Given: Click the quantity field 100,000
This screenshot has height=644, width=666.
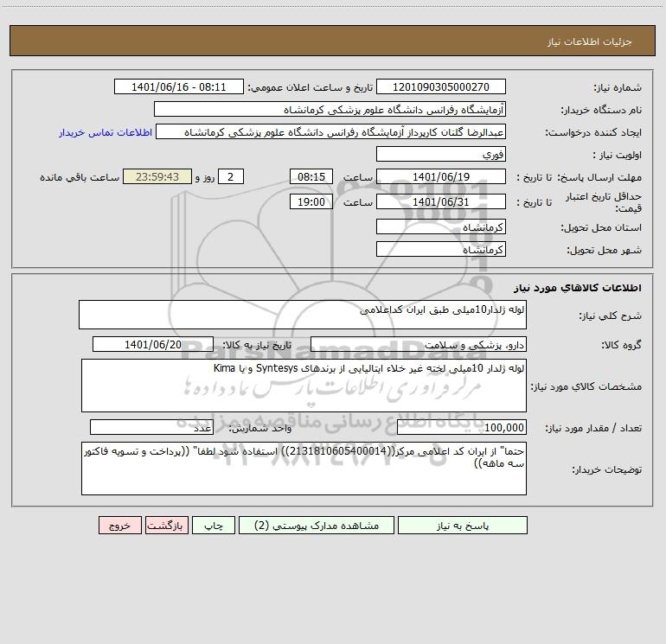Looking at the screenshot, I should [462, 428].
